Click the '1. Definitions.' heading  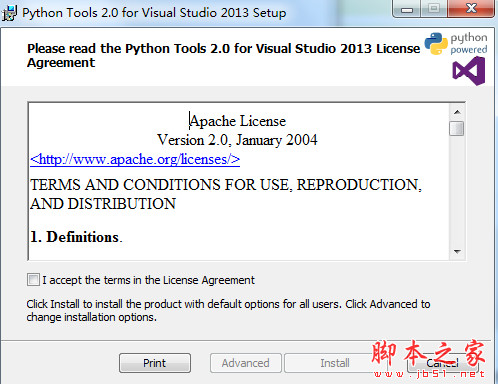click(x=76, y=237)
